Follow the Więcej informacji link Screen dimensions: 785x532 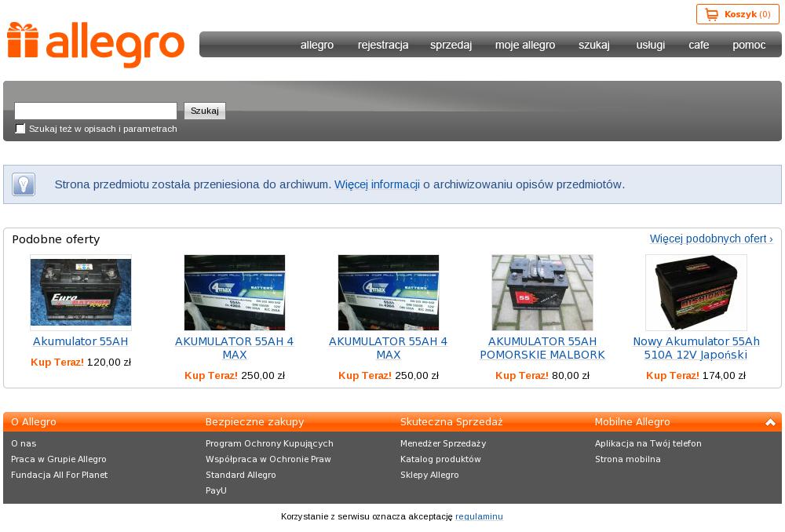click(x=377, y=184)
